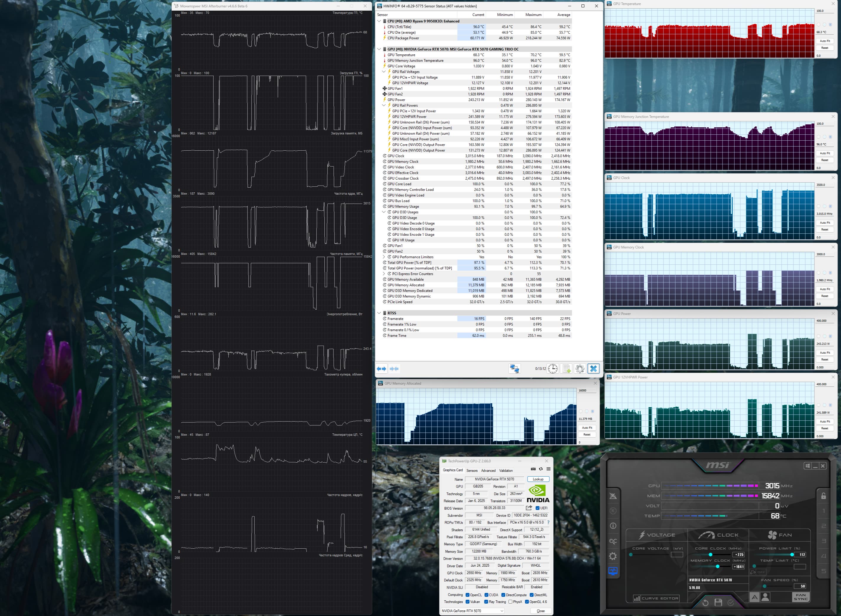The image size is (841, 616).
Task: Open the Advanced tab in GPU-Z
Action: (488, 471)
